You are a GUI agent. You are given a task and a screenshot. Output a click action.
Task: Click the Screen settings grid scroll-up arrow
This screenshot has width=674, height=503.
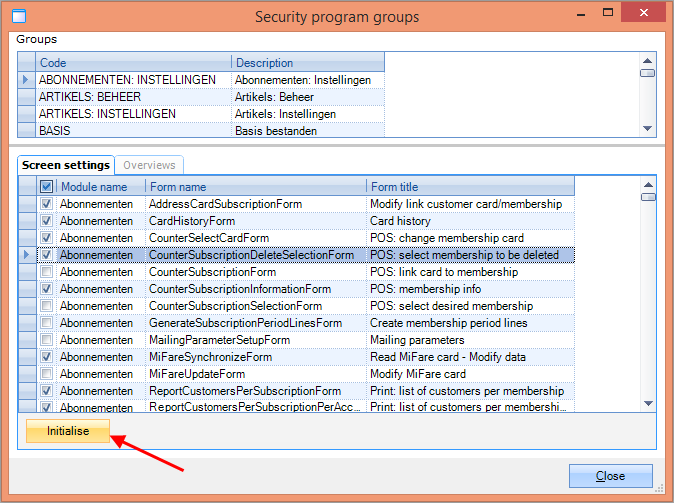tap(647, 184)
